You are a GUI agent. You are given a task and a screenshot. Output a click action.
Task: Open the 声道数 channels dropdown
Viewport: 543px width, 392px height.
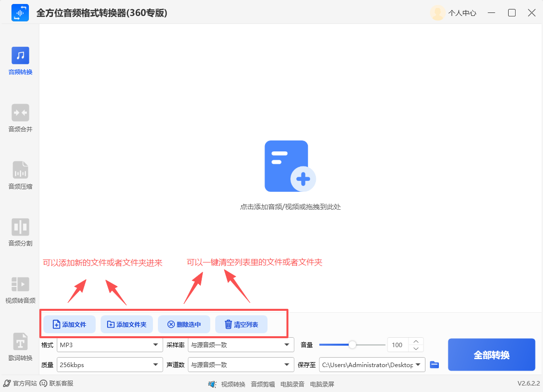241,365
